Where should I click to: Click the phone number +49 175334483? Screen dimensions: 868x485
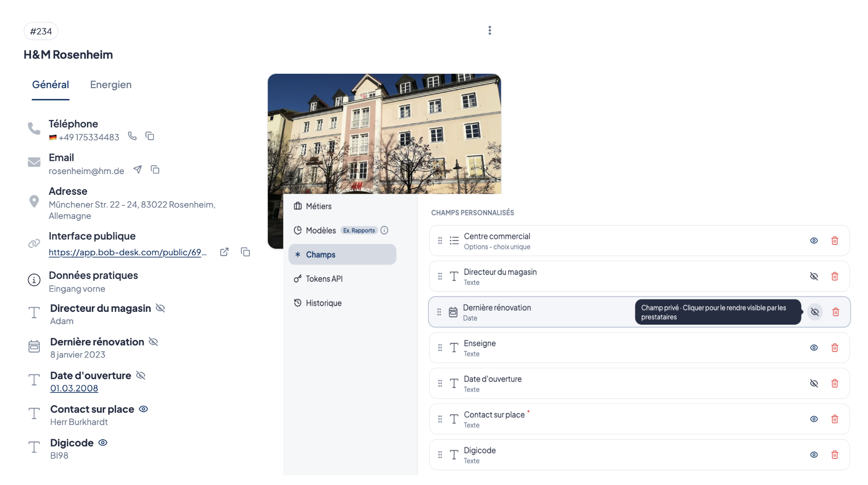88,137
